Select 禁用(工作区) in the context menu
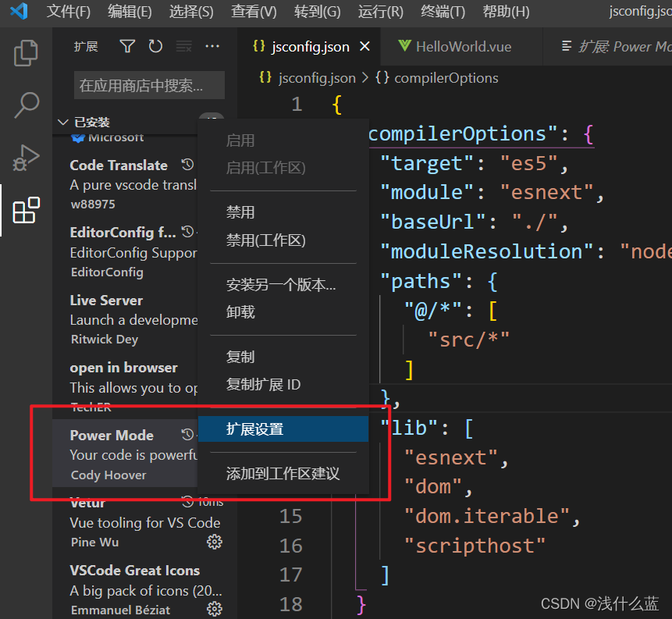Image resolution: width=672 pixels, height=619 pixels. pyautogui.click(x=283, y=240)
